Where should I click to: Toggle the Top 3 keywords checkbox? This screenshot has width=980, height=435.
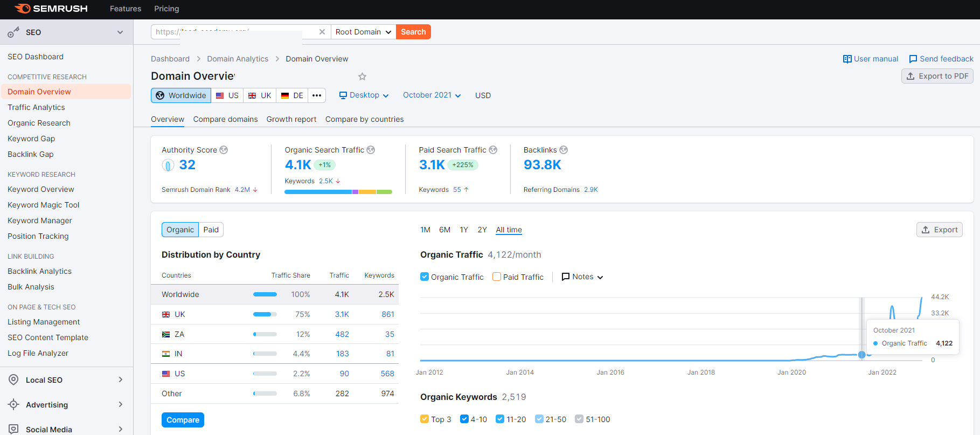(425, 419)
